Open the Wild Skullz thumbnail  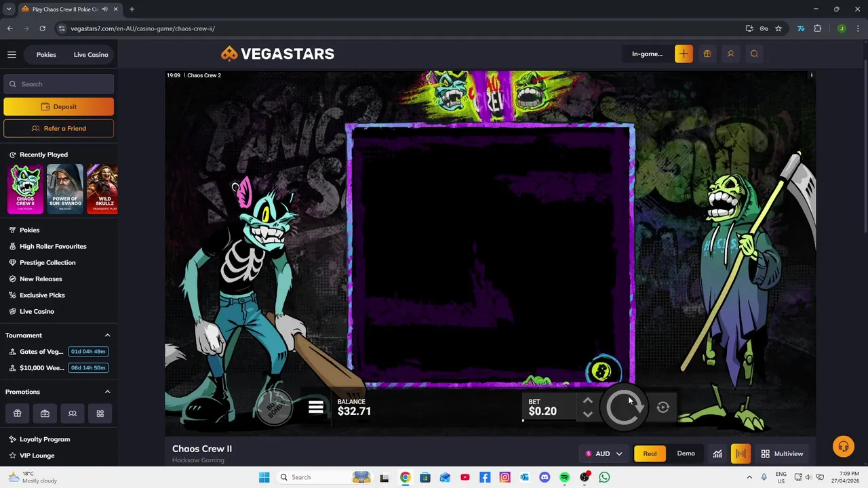click(102, 188)
